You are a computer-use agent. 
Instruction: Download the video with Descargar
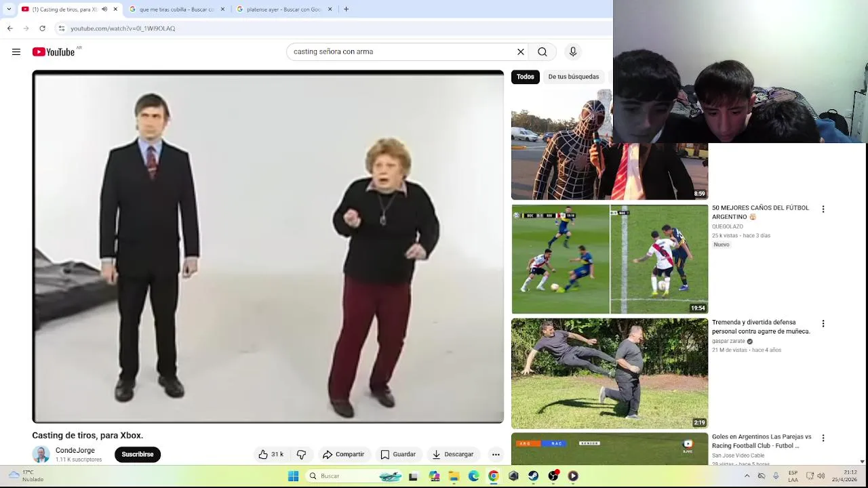tap(453, 454)
